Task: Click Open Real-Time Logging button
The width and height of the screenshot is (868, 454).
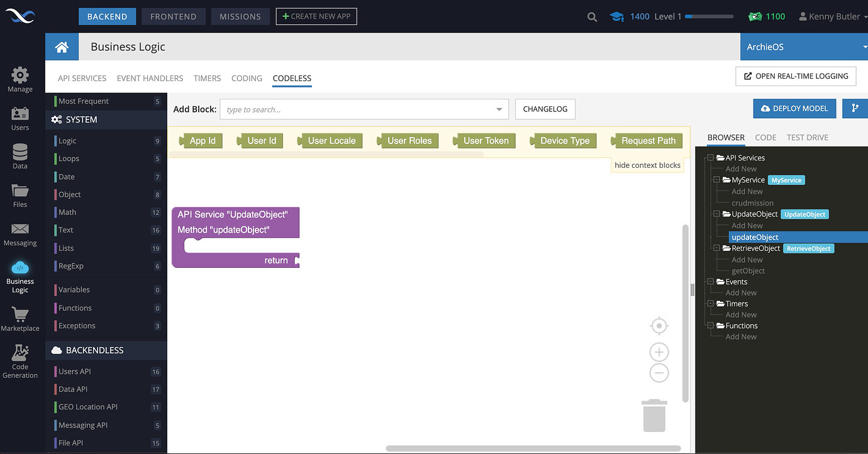Action: [x=796, y=76]
